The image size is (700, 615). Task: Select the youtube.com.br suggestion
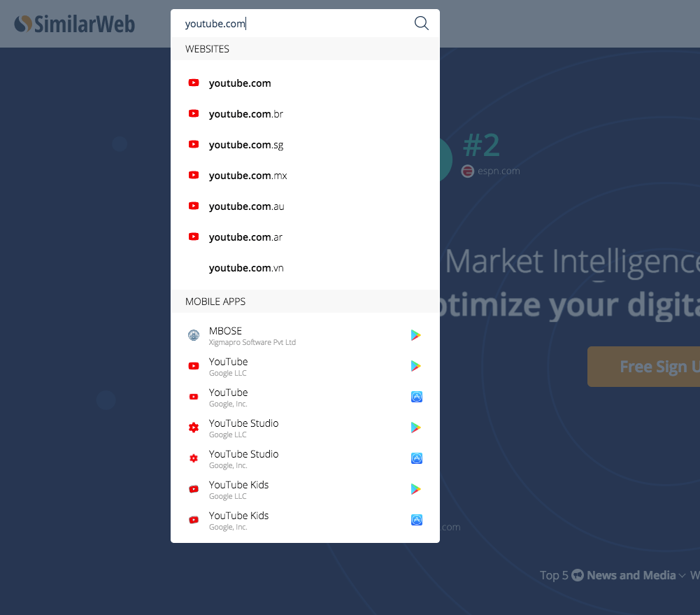tap(246, 113)
